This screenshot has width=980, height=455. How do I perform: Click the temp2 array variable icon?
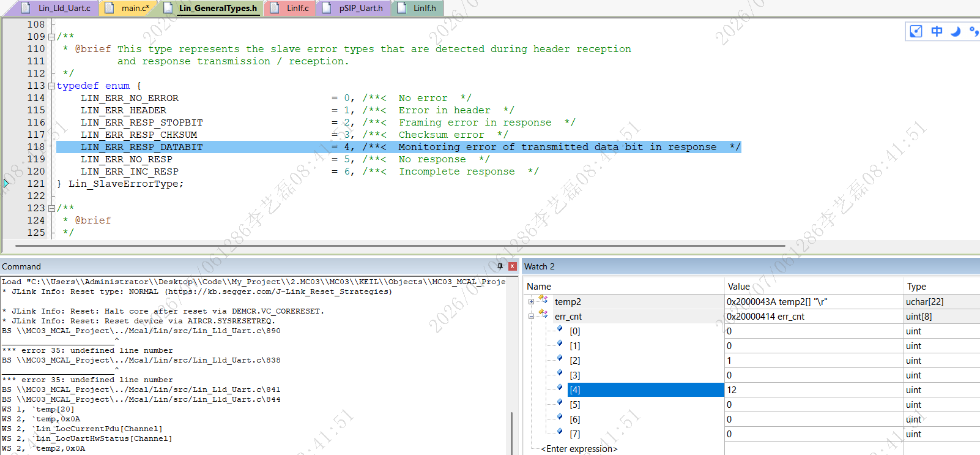point(543,300)
